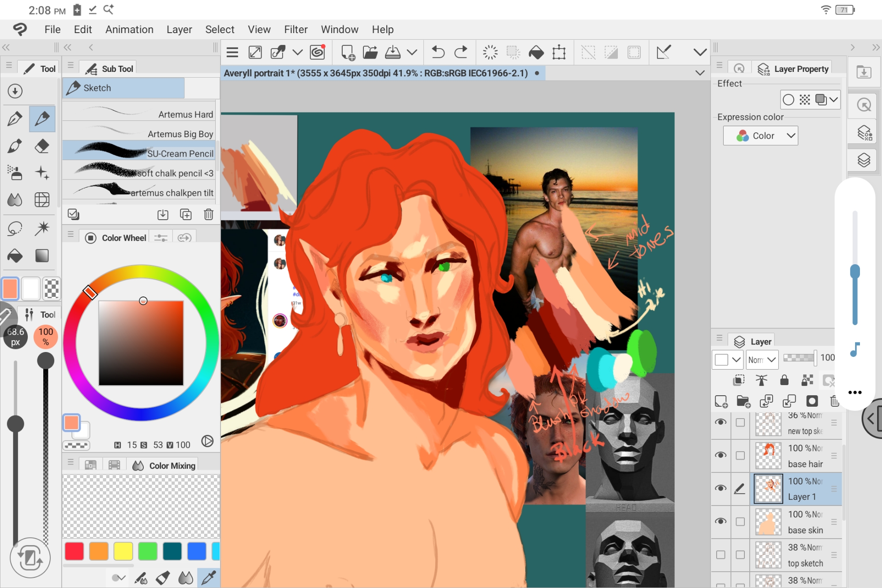Open the Filter menu

pos(295,30)
